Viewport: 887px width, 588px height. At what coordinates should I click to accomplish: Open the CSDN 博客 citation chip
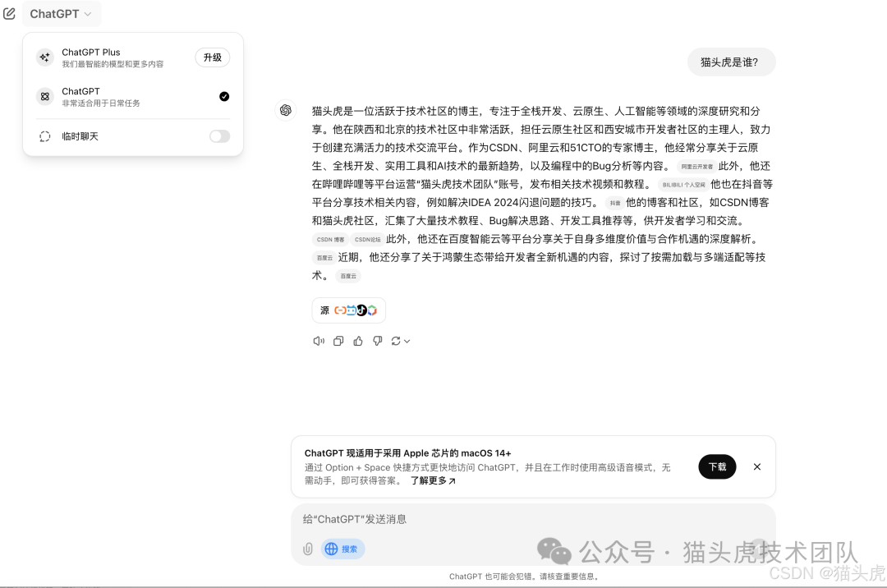(330, 240)
